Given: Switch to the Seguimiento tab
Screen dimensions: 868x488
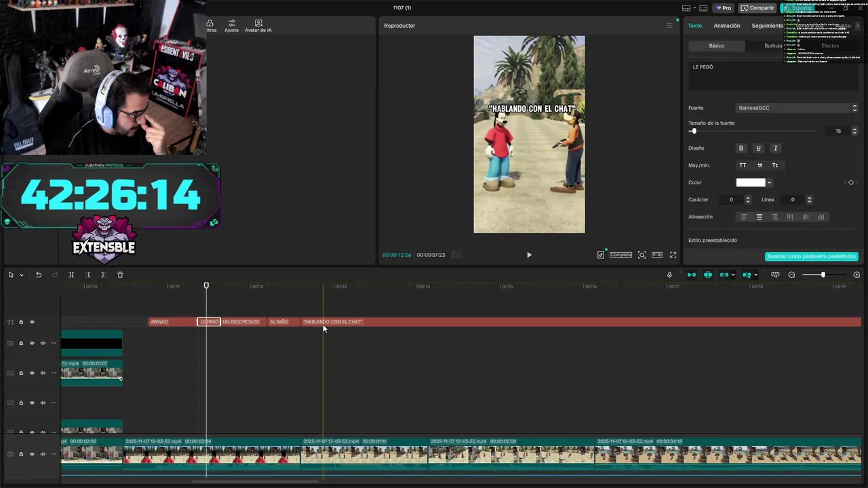Looking at the screenshot, I should point(767,26).
